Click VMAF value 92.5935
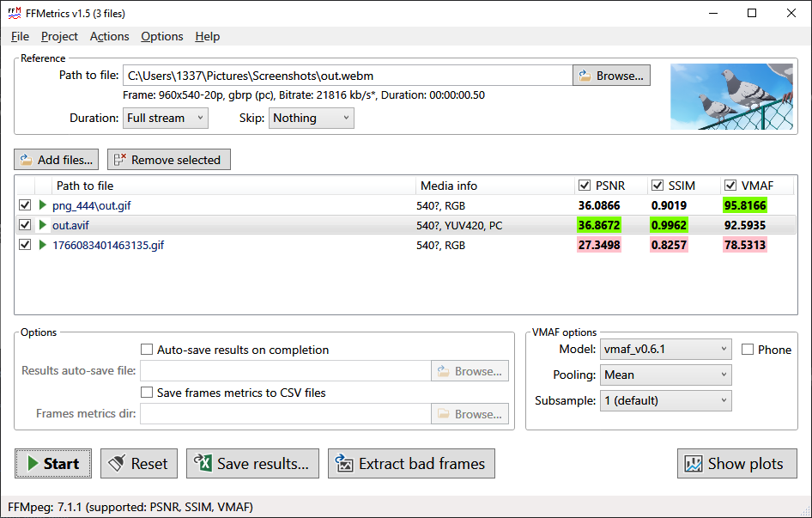The width and height of the screenshot is (812, 518). pyautogui.click(x=745, y=226)
